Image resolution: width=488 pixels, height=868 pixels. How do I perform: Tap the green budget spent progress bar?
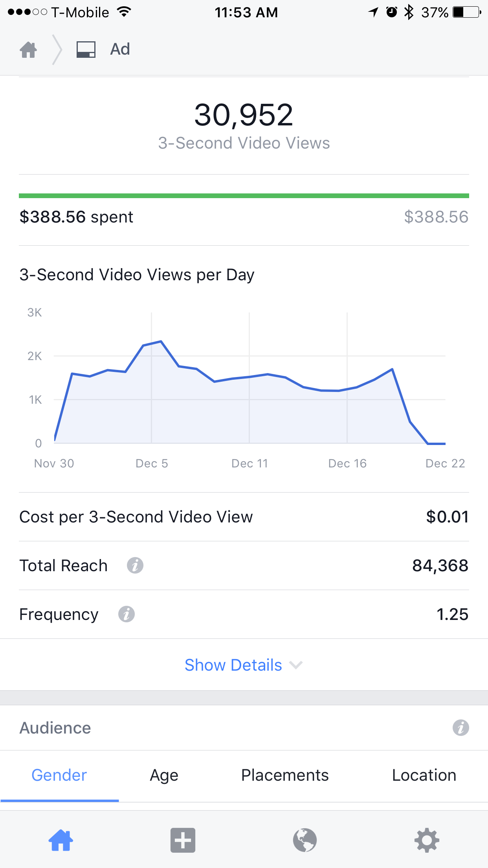click(244, 196)
